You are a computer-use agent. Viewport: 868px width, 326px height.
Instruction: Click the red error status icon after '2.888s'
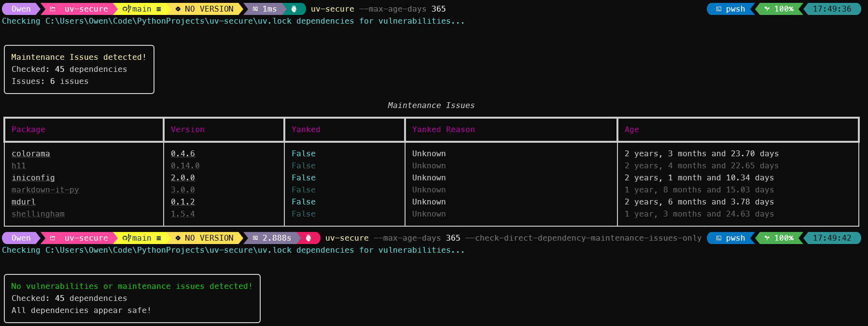[x=308, y=238]
